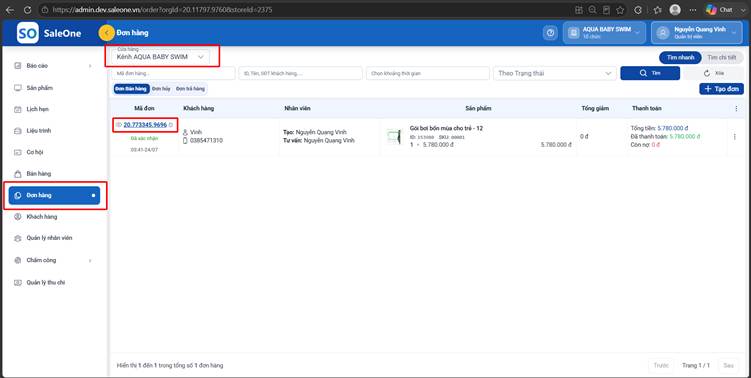
Task: Click the Mã đơn hàng search field
Action: 173,73
